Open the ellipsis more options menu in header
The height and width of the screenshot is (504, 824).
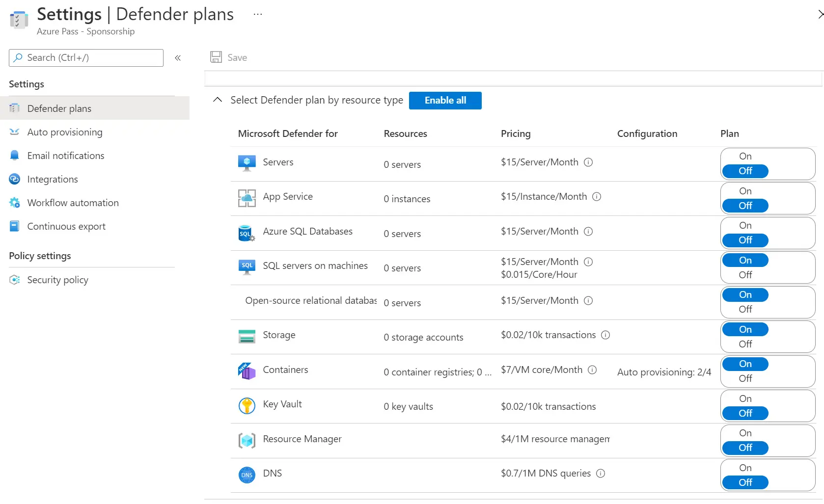point(258,14)
